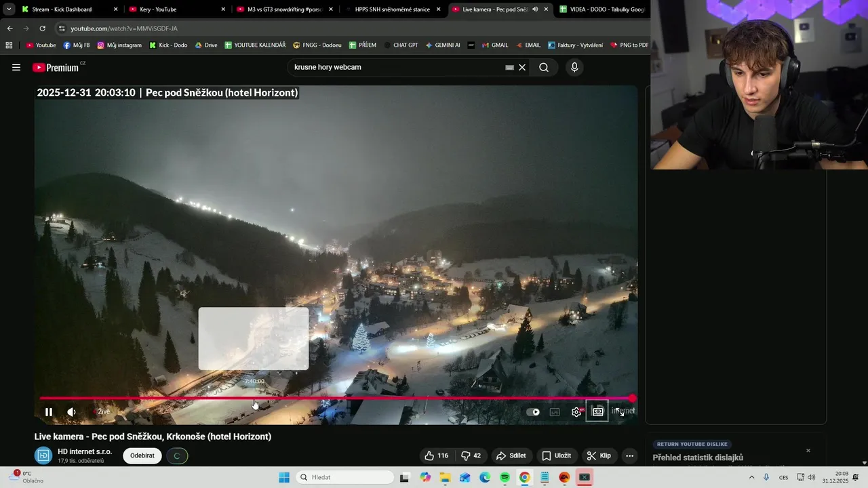The image size is (868, 488).
Task: Start voice search with the microphone
Action: (574, 67)
